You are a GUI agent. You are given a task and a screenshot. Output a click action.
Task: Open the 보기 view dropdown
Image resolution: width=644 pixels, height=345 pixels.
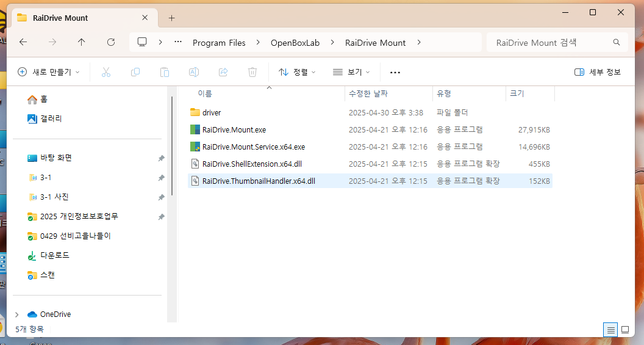[x=351, y=72]
